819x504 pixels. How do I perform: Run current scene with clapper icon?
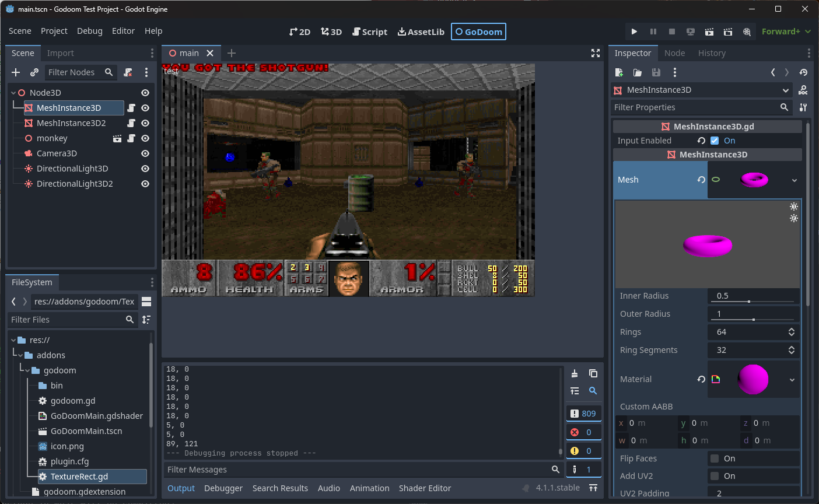(709, 32)
